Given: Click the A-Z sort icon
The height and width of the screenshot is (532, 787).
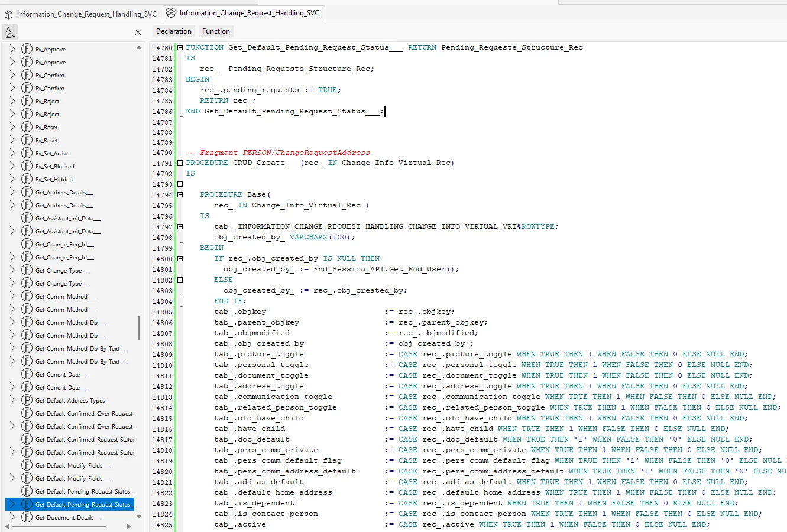Looking at the screenshot, I should coord(11,32).
